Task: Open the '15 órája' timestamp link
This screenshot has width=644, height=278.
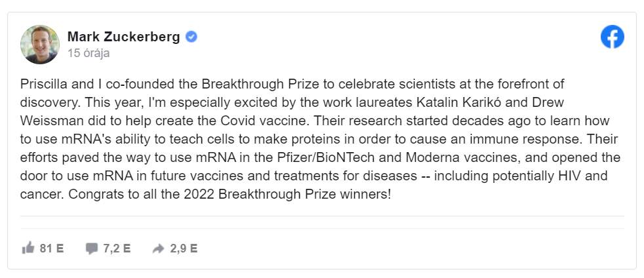Action: [x=89, y=53]
